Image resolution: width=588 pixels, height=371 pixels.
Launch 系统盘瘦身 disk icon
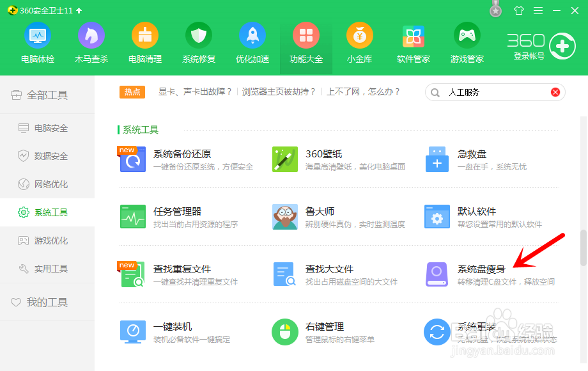(437, 274)
